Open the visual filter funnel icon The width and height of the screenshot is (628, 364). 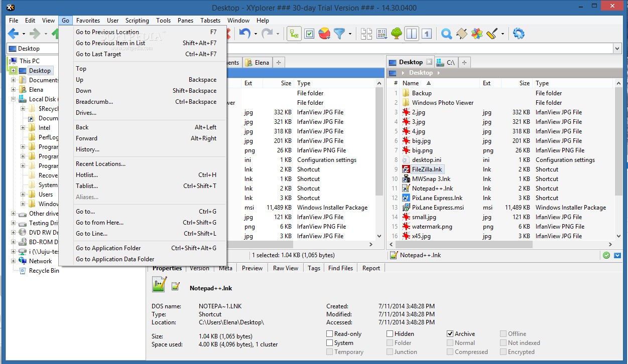click(x=339, y=34)
